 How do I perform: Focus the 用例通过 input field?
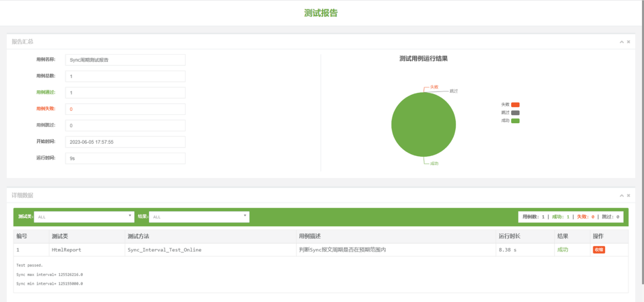125,93
